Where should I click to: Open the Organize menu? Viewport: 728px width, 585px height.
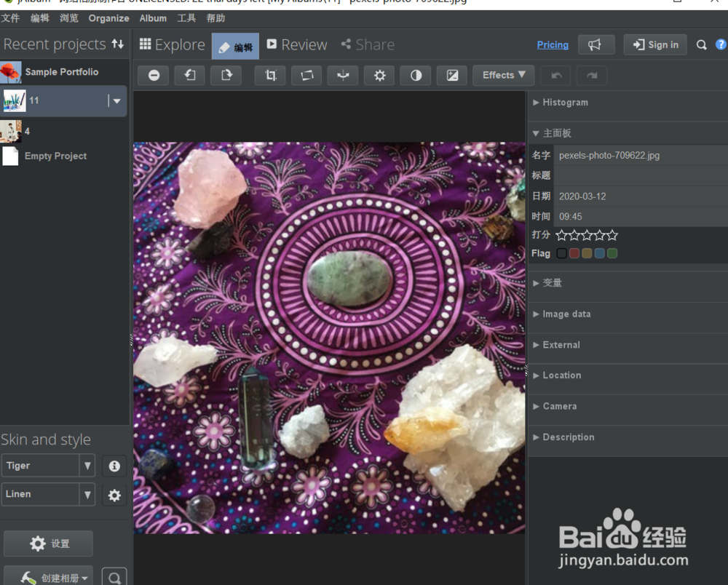tap(108, 18)
